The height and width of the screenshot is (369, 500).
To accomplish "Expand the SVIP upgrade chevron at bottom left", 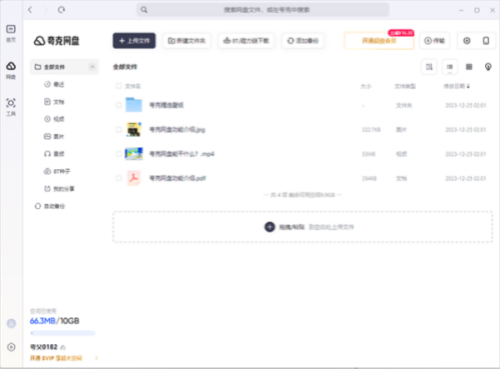I will tap(96, 358).
